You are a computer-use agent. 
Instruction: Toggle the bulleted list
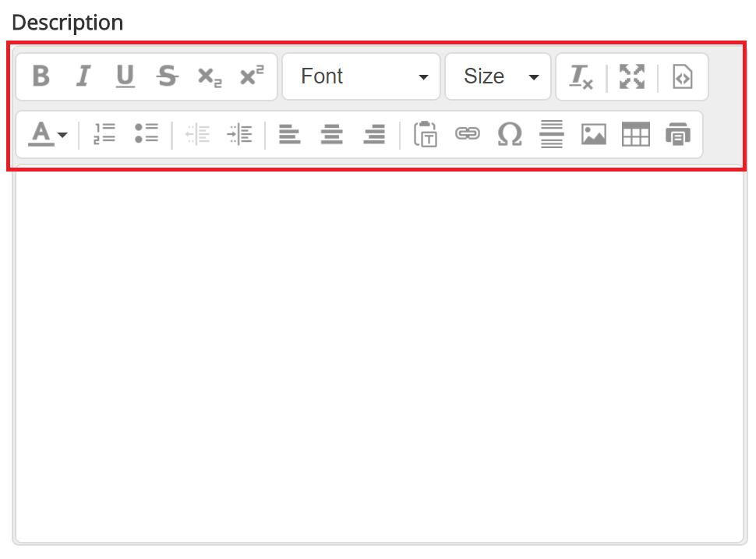[146, 134]
